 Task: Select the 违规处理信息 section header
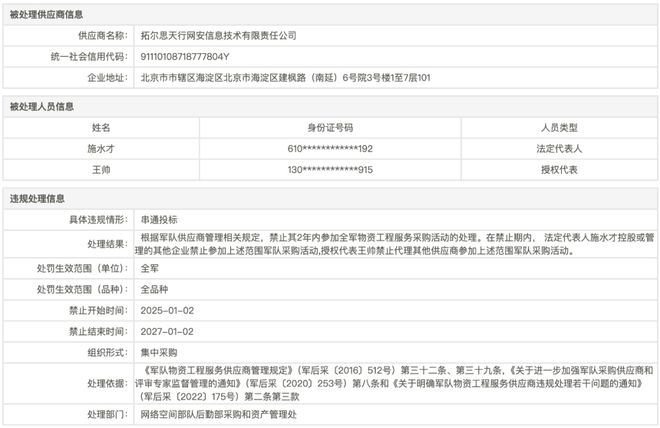37,199
